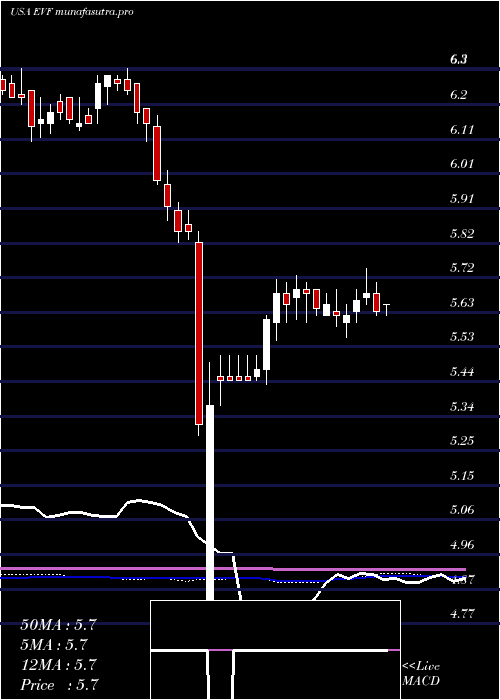Click the 4.77 price axis label

coord(462,614)
